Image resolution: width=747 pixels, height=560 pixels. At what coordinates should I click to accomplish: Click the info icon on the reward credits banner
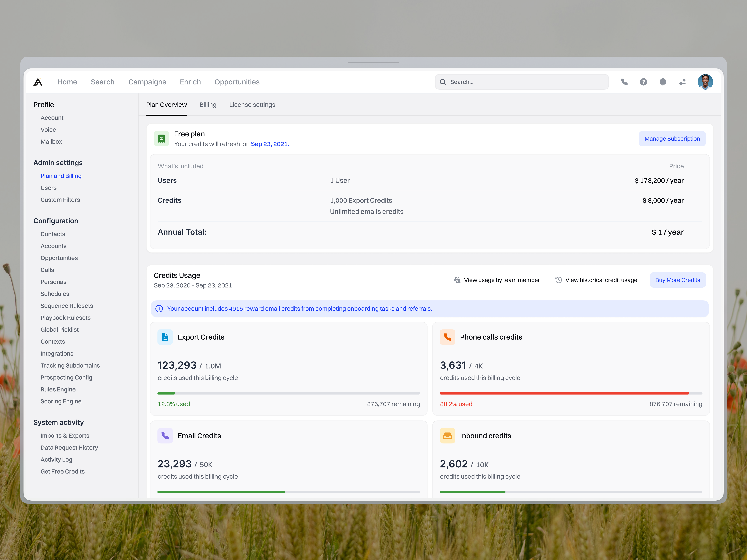(159, 308)
